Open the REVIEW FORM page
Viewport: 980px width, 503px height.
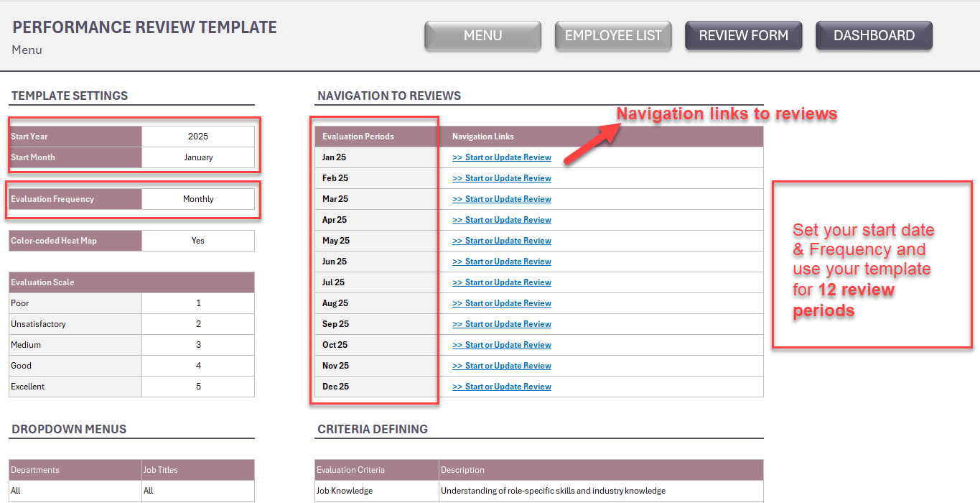click(743, 35)
